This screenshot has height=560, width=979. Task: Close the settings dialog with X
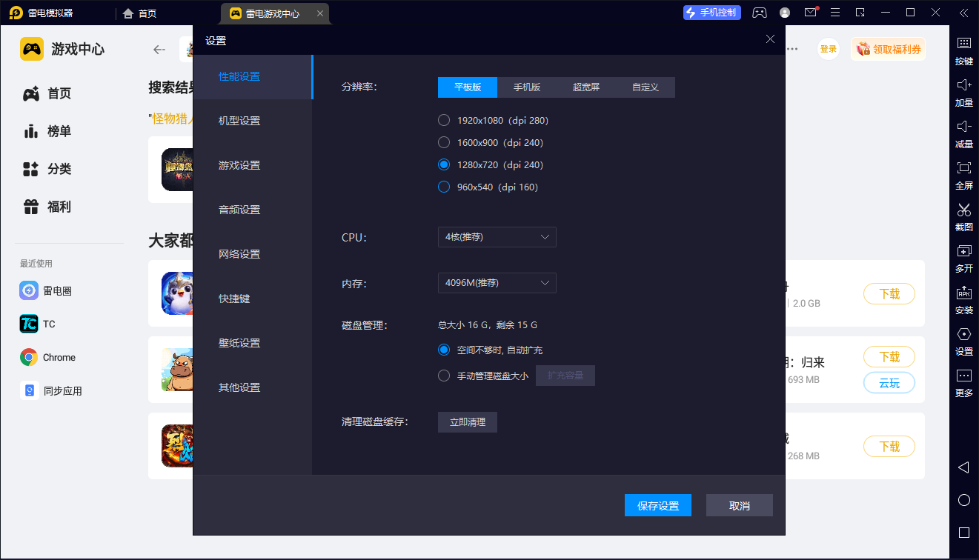coord(770,40)
